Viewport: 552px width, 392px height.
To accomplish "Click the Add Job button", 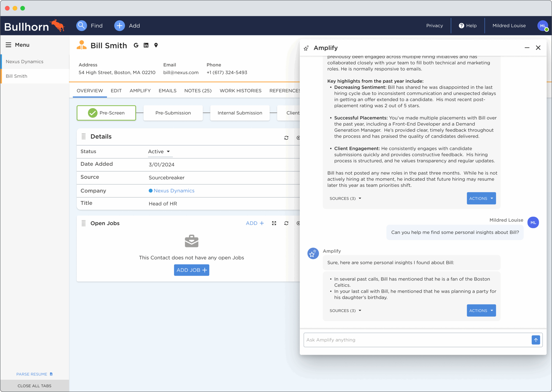I will click(191, 270).
